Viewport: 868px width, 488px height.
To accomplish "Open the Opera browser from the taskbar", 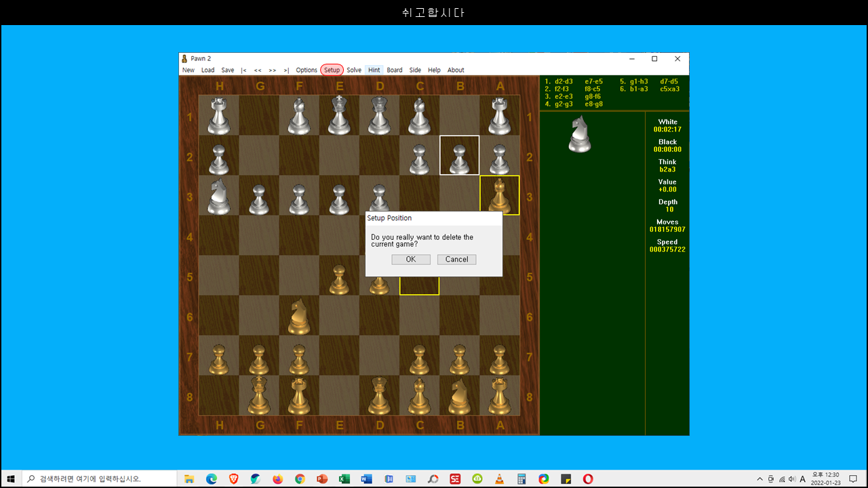I will 588,479.
